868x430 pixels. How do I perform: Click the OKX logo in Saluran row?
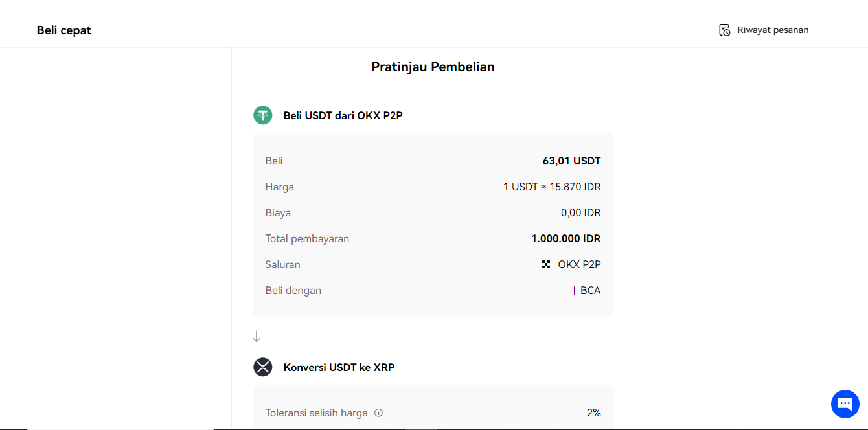coord(546,264)
